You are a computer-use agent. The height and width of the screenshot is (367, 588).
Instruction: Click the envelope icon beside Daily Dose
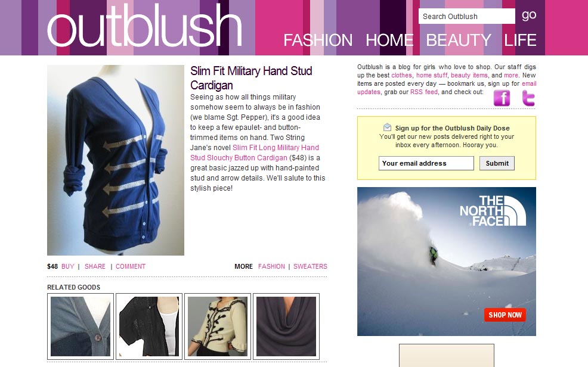click(x=388, y=127)
